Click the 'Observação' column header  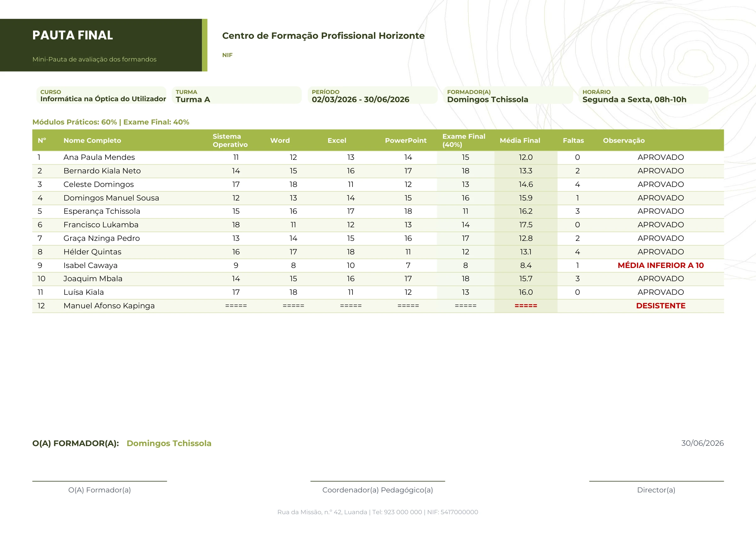pos(624,140)
